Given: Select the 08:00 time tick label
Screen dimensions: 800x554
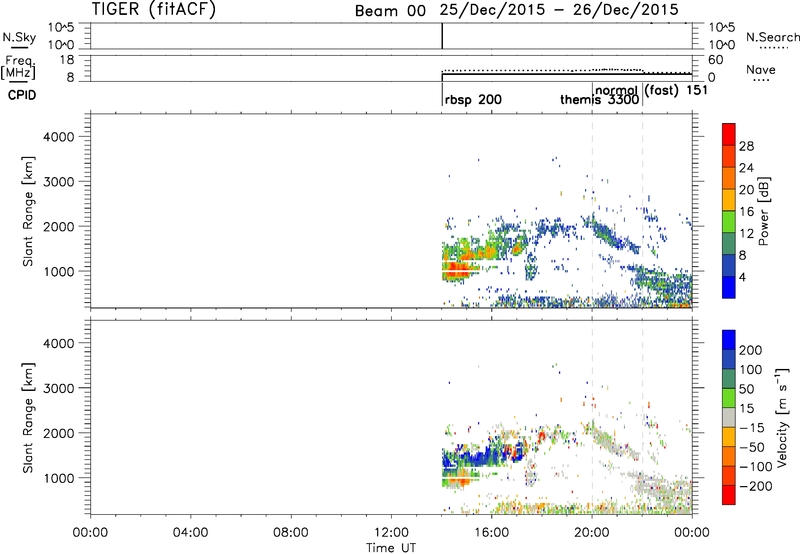Looking at the screenshot, I should click(290, 533).
